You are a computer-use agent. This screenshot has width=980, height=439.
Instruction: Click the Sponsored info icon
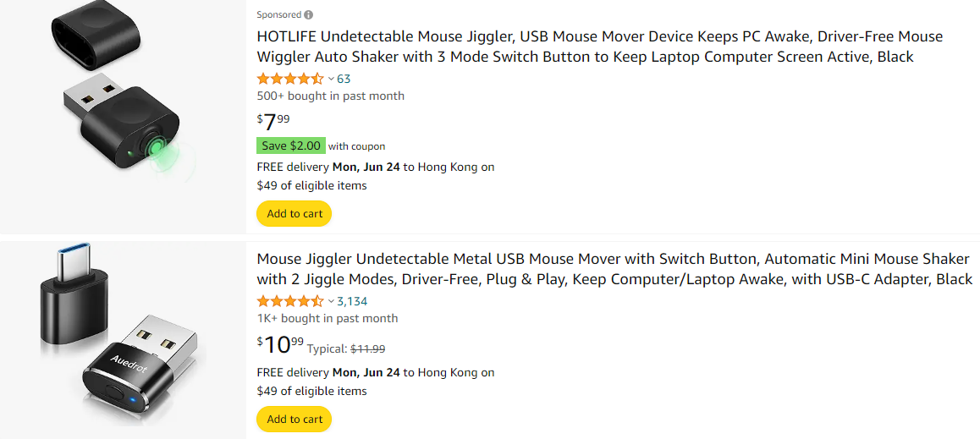(x=309, y=14)
